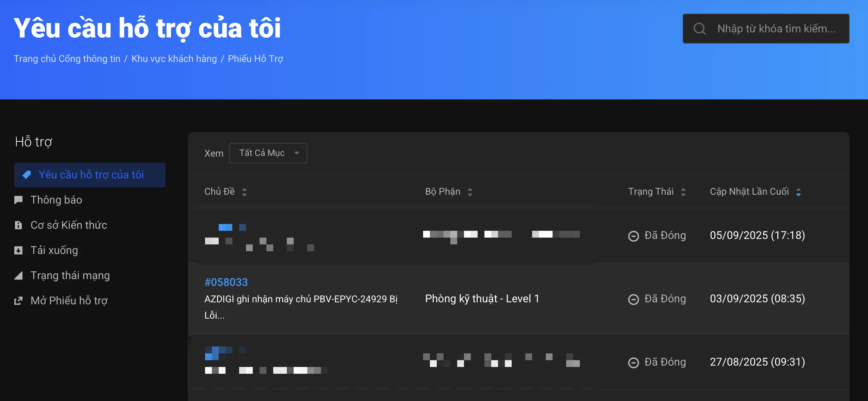Image resolution: width=868 pixels, height=401 pixels.
Task: Click Đã Đóng status in 27/08/2025 row
Action: (x=665, y=362)
